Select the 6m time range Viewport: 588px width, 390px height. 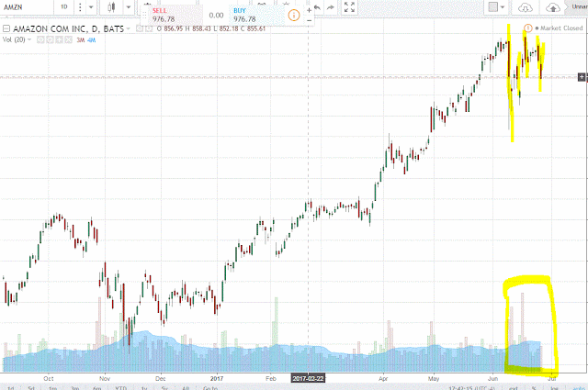(96, 387)
